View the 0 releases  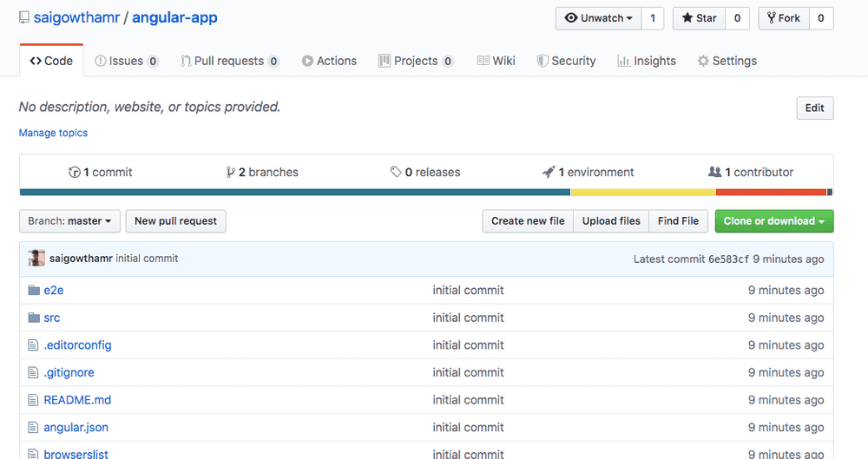point(425,172)
